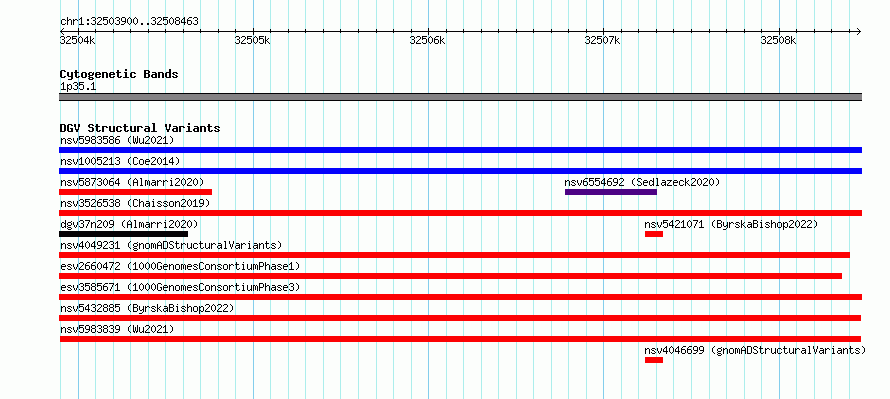890x399 pixels.
Task: Click the ruler's right arrowhead
Action: [x=859, y=31]
